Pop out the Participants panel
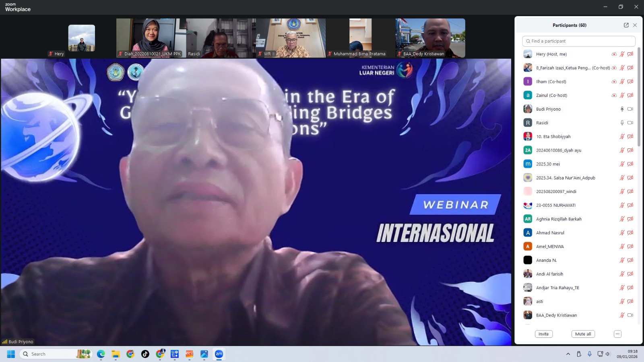The image size is (644, 362). tap(626, 25)
